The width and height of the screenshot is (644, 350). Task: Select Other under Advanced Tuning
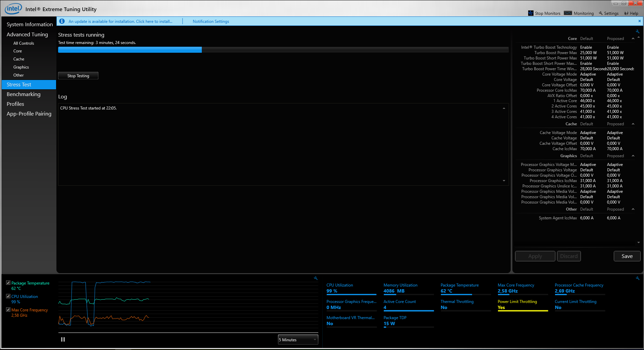[18, 75]
